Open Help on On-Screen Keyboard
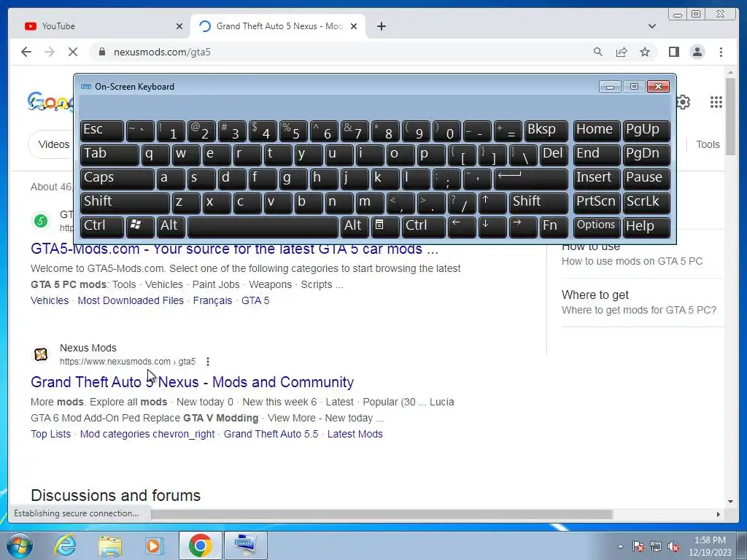 (646, 227)
